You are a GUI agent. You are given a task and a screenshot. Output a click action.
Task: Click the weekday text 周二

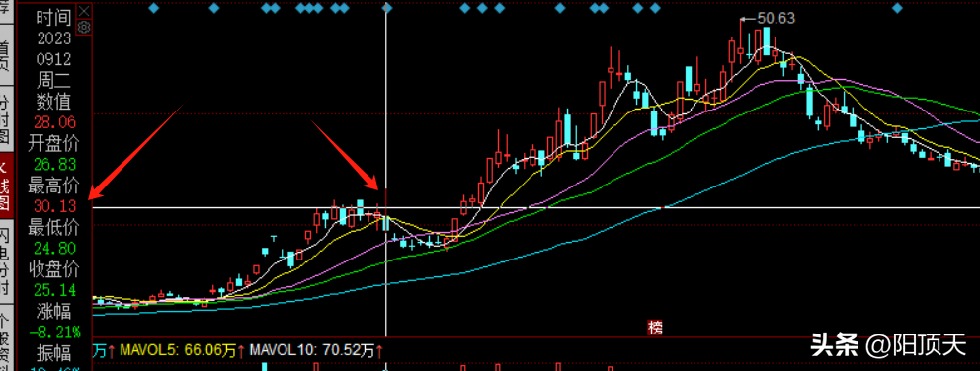click(54, 80)
